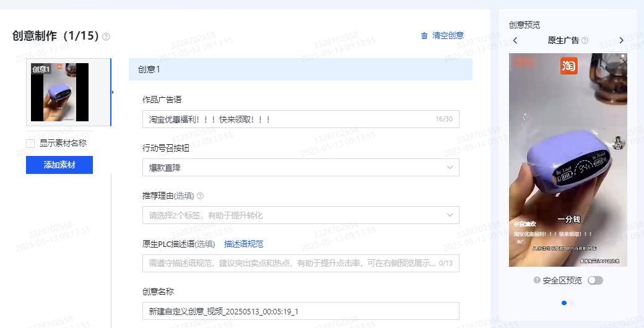This screenshot has width=644, height=328.
Task: Click the 一分钱 caption in preview
Action: point(569,219)
